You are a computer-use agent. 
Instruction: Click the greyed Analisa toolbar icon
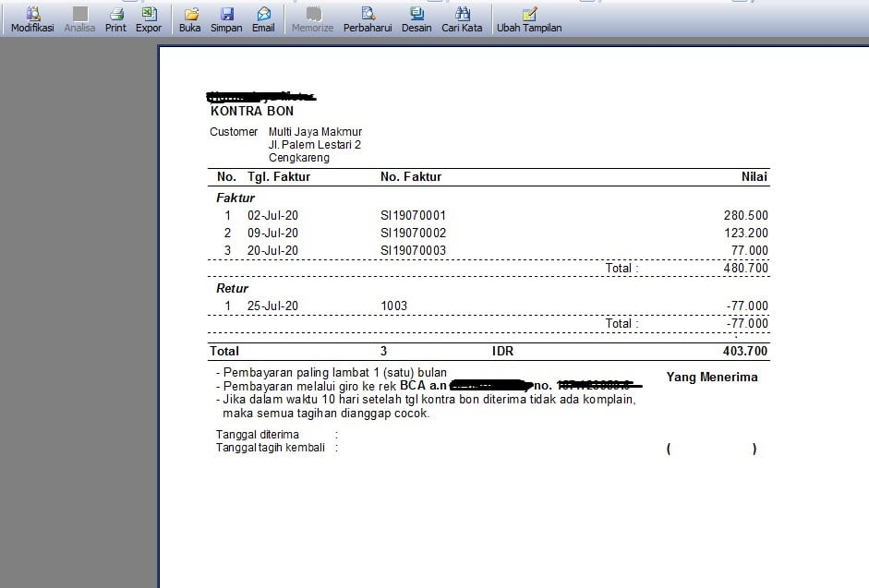pos(79,19)
